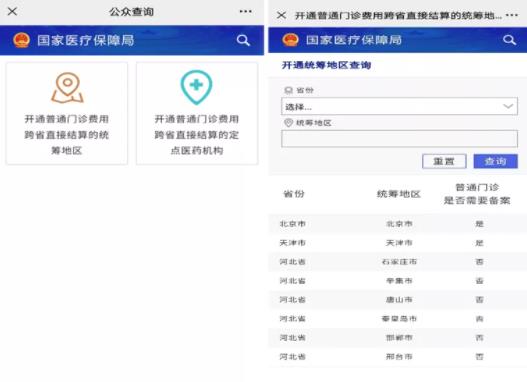Open the 定点医药机构 card with plus pin icon
Image resolution: width=527 pixels, height=382 pixels.
pyautogui.click(x=197, y=113)
